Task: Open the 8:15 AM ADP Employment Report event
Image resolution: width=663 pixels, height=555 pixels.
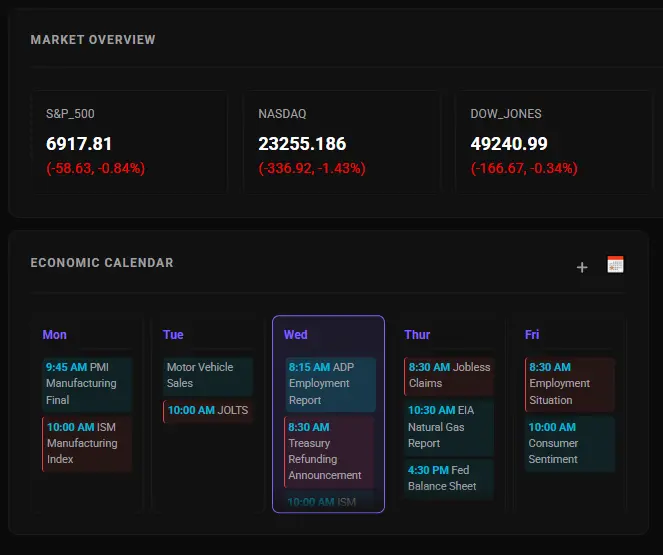Action: tap(330, 384)
